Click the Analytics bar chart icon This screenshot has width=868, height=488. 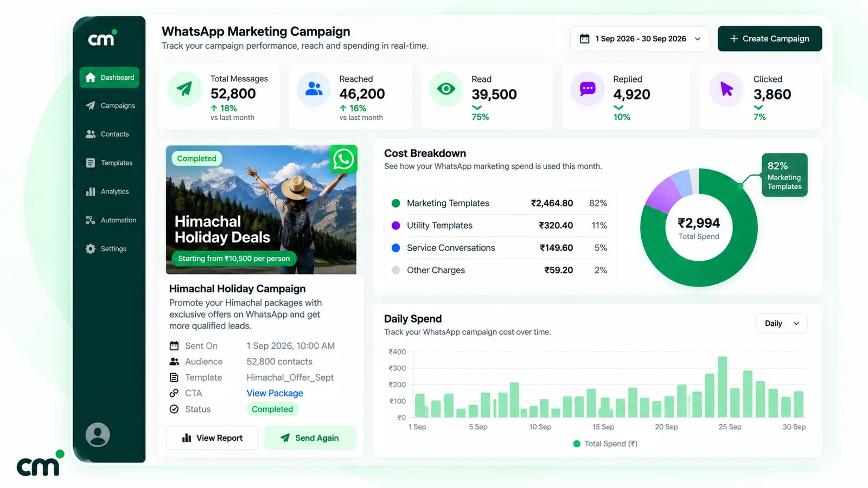pyautogui.click(x=91, y=191)
